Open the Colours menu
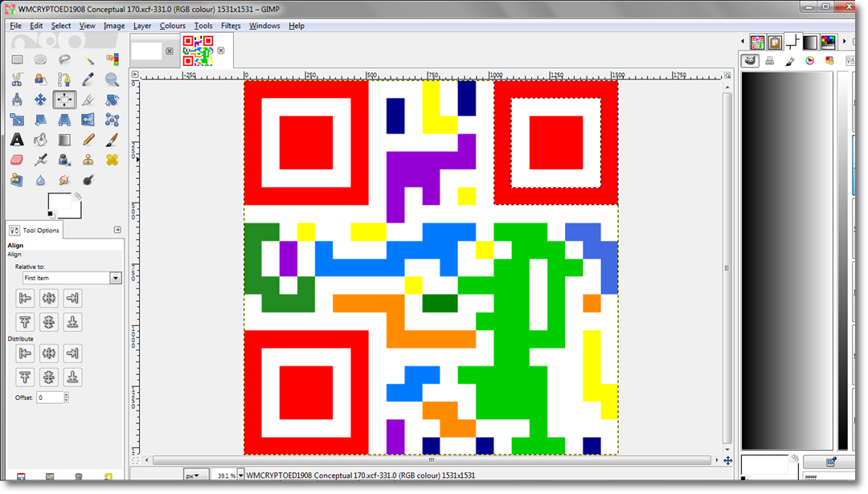868x494 pixels. [x=173, y=26]
